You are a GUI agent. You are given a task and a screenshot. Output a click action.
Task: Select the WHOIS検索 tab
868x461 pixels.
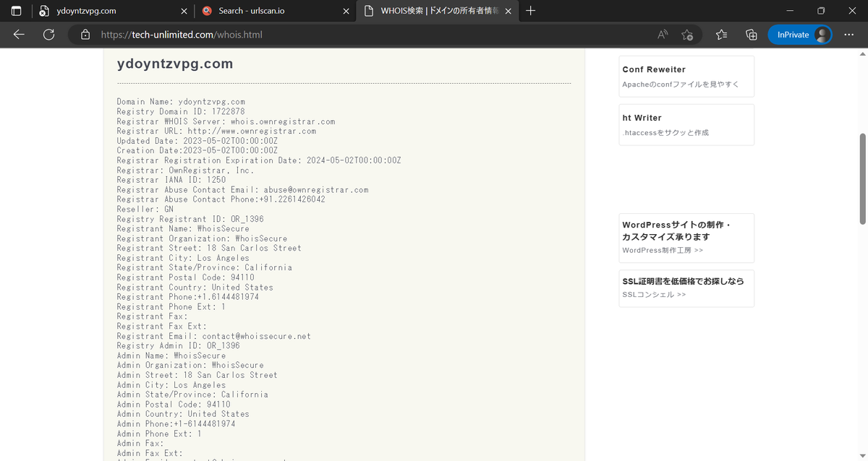438,11
